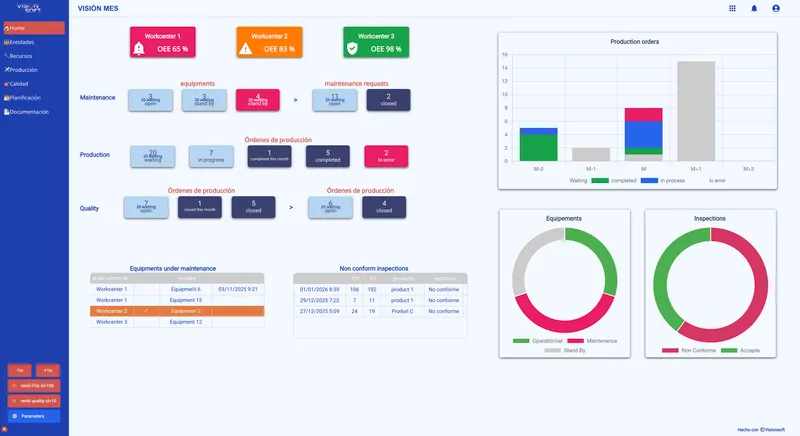The height and width of the screenshot is (436, 800).
Task: Click Workcenter 1 alarm bell icon
Action: 139,48
